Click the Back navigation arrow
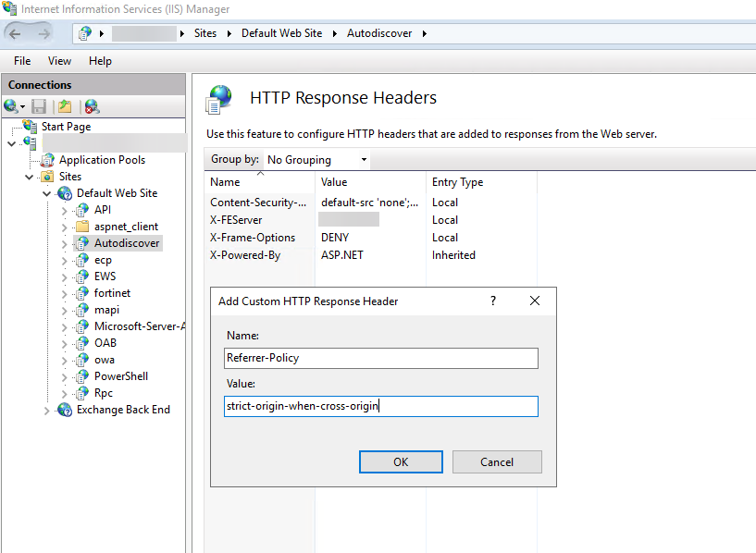Screen dimensions: 756x553 coord(16,33)
